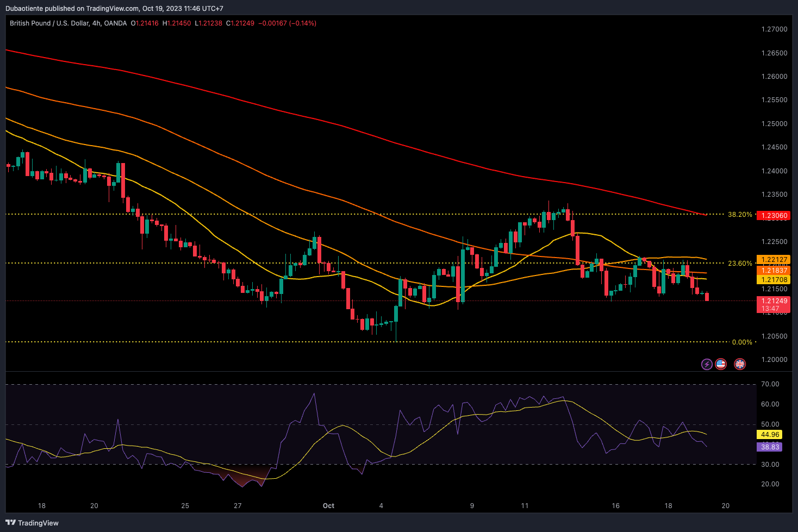Click the low value L1.21238
This screenshot has width=798, height=532.
coord(209,23)
